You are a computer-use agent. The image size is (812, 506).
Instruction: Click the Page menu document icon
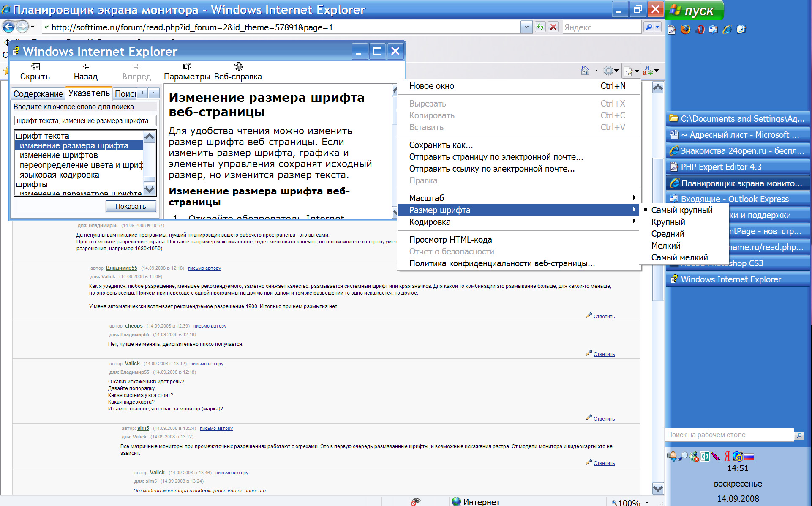(629, 71)
